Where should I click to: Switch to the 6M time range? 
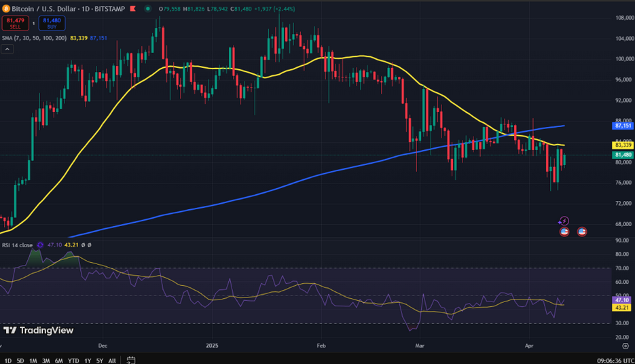(x=58, y=361)
